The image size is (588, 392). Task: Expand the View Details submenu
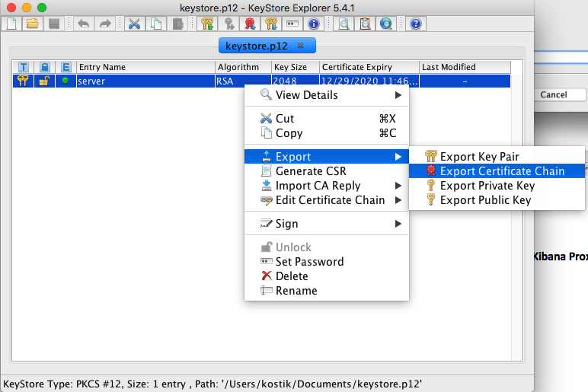coord(326,95)
